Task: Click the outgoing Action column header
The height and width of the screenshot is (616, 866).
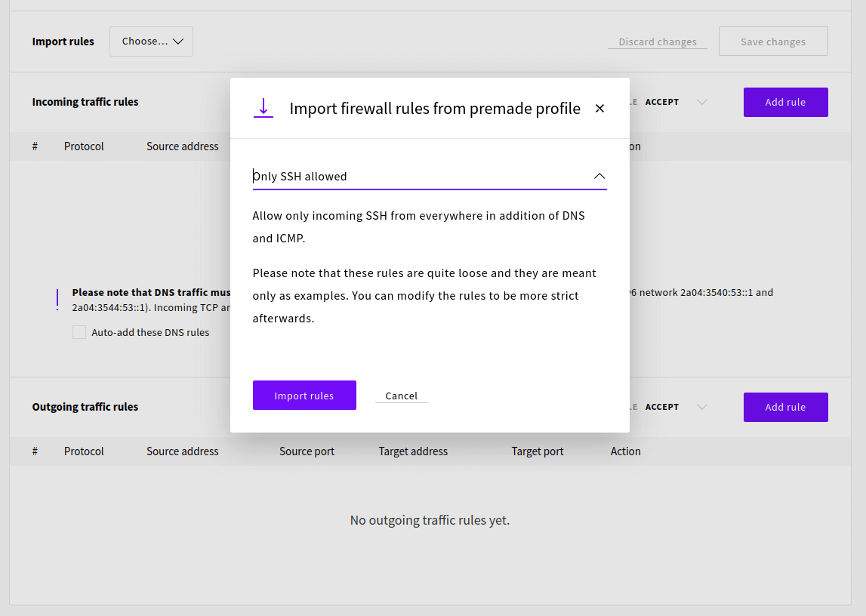Action: click(625, 451)
